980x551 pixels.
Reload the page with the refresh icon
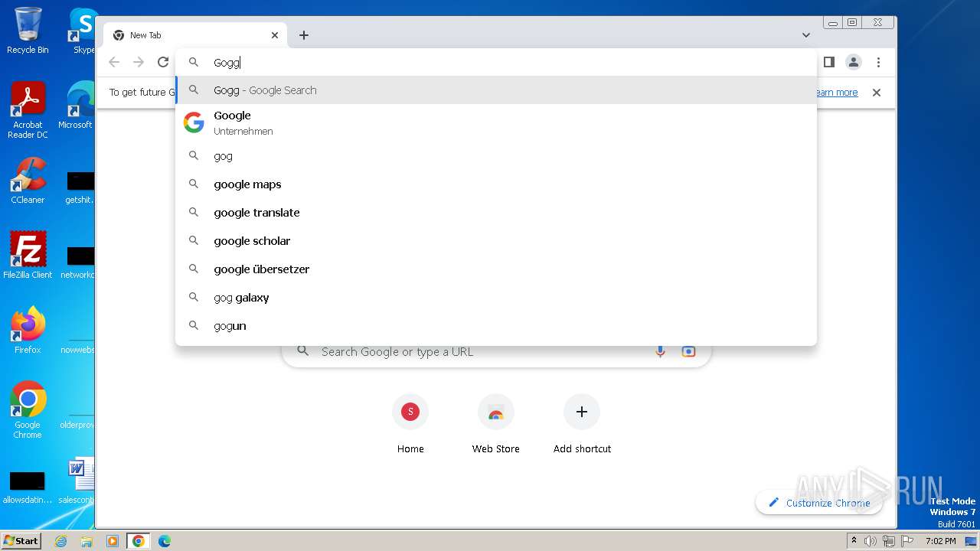163,63
